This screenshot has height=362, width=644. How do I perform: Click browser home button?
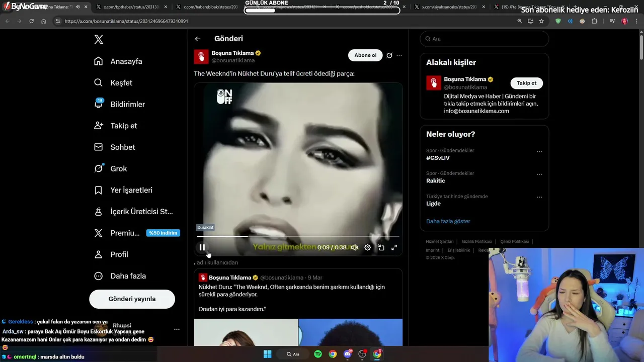[x=43, y=21]
